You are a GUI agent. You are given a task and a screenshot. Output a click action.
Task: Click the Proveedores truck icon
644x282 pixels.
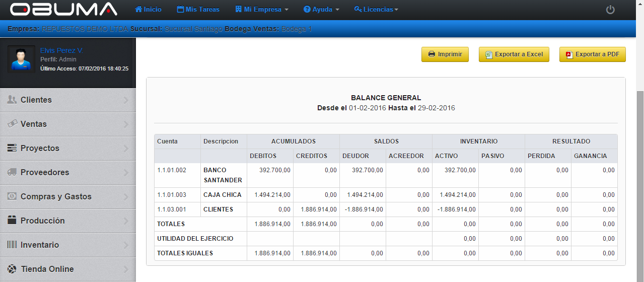[x=12, y=172]
